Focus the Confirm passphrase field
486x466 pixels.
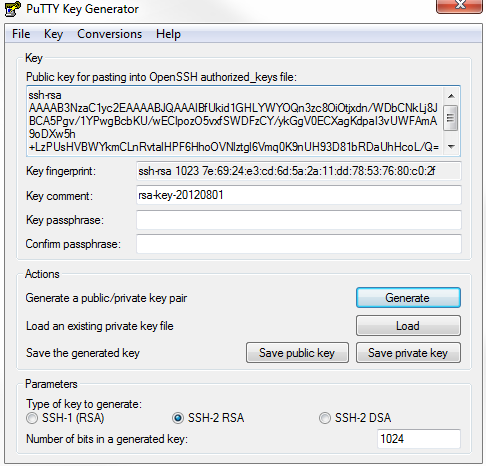point(299,244)
